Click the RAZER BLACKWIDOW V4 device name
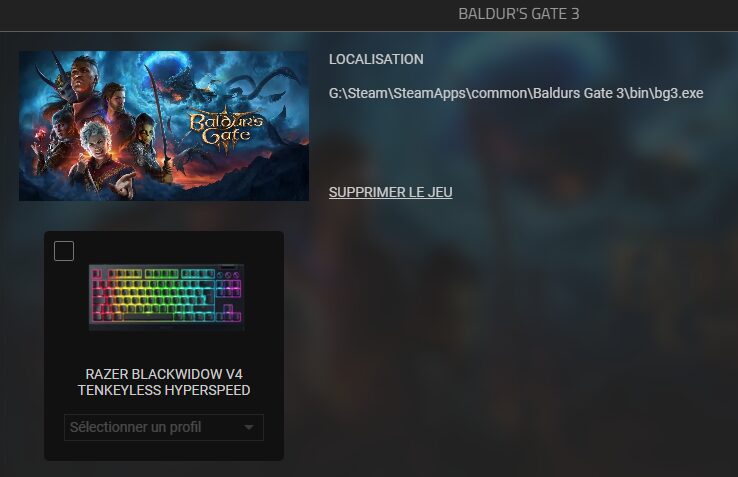738x477 pixels. (164, 374)
